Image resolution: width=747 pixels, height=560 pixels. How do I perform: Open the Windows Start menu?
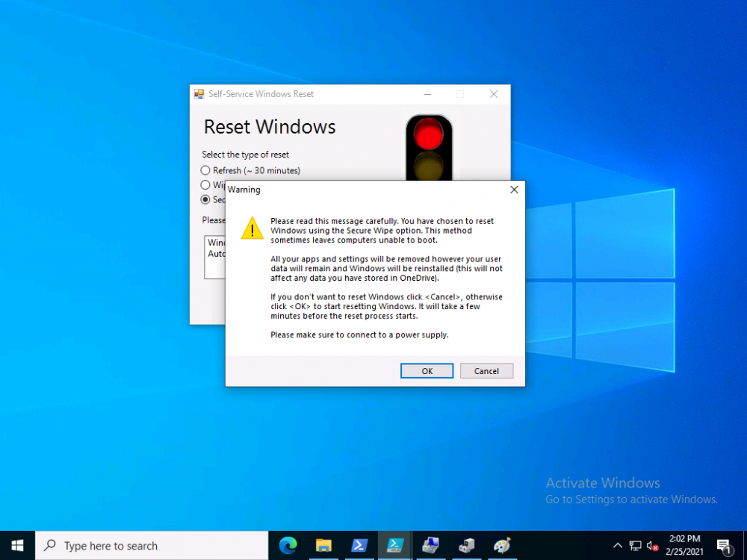tap(17, 546)
